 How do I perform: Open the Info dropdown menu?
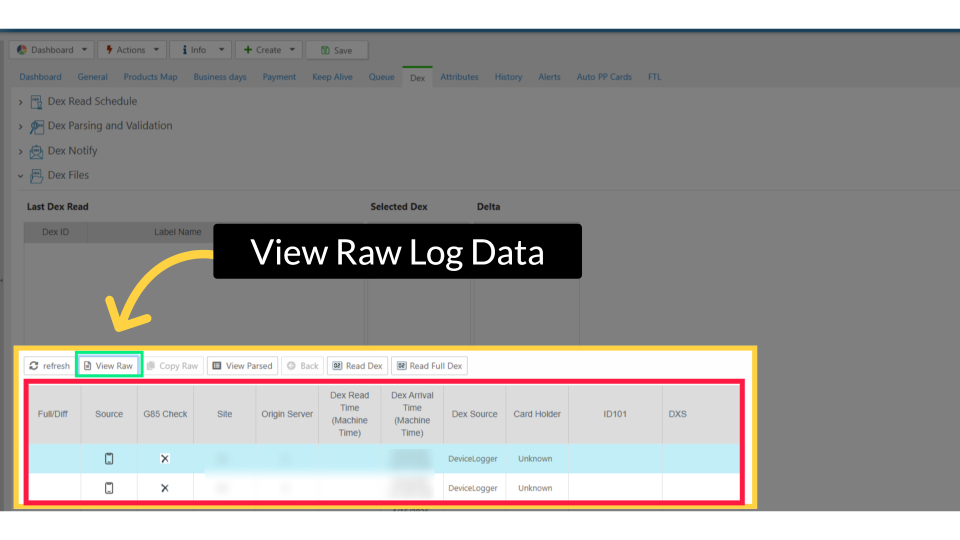click(x=200, y=50)
